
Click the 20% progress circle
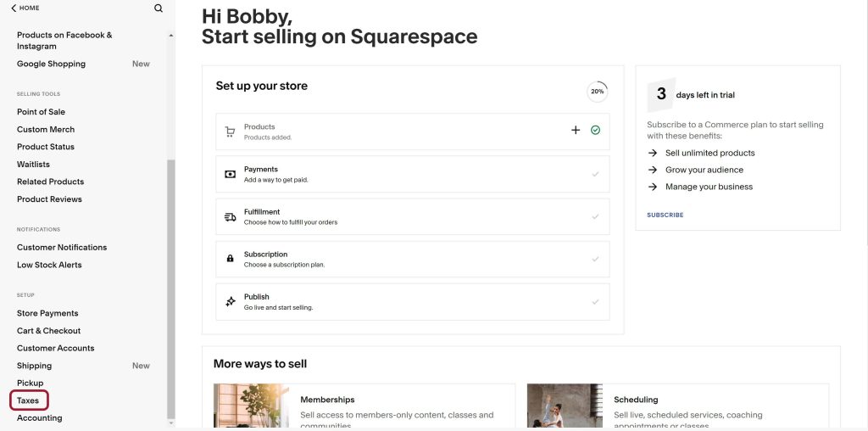coord(598,92)
